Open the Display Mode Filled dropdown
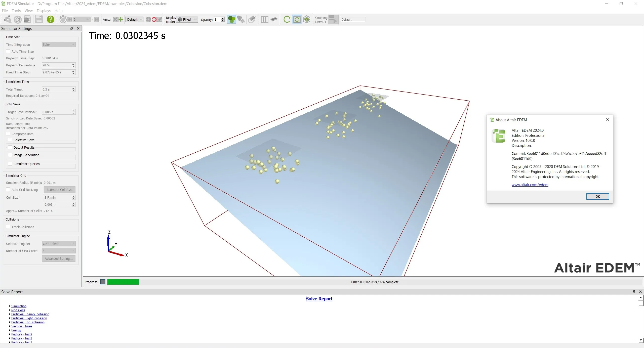 coord(187,19)
